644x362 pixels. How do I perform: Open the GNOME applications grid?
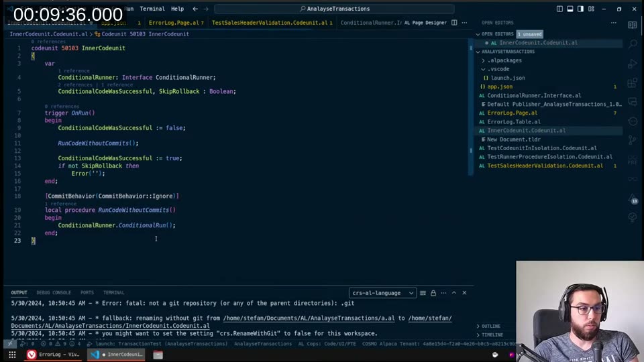tap(12, 355)
